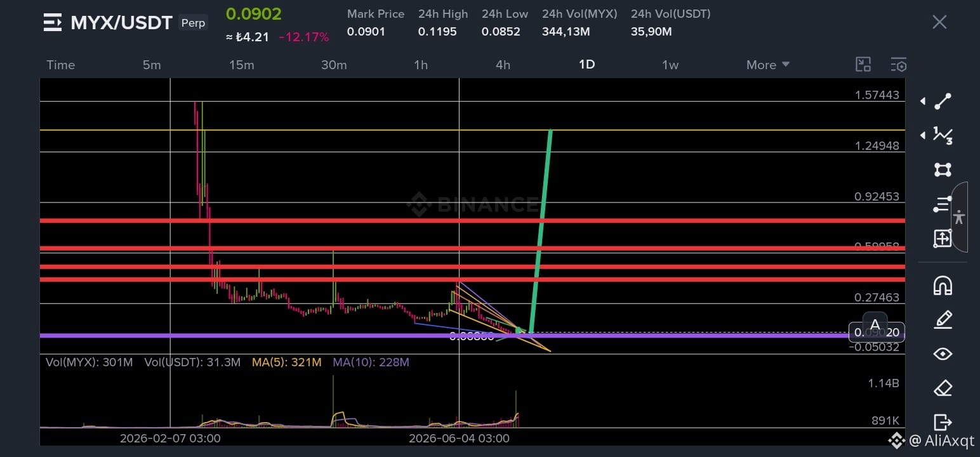Click the 2026-02-07 03:00 date label

(170, 439)
